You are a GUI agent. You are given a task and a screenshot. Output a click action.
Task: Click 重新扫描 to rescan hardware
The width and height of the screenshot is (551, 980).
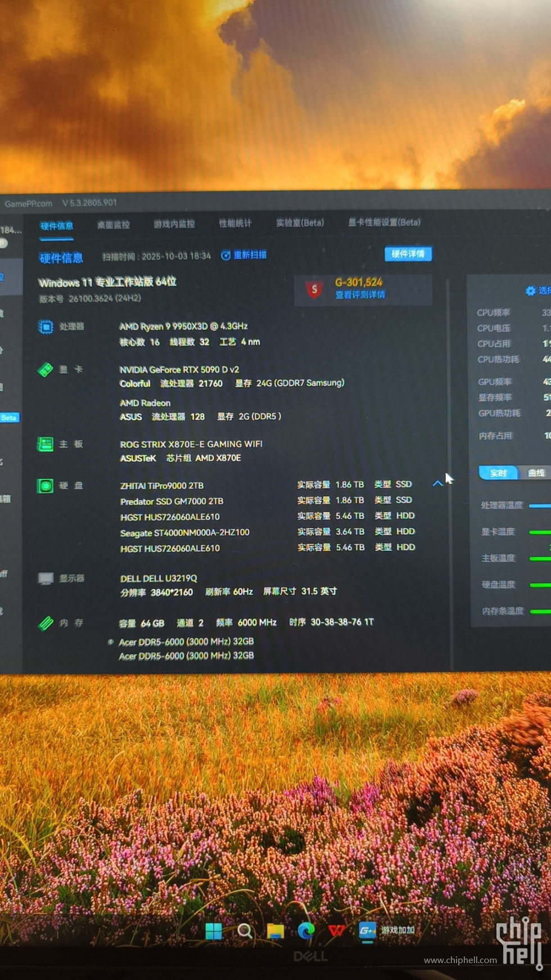[244, 255]
